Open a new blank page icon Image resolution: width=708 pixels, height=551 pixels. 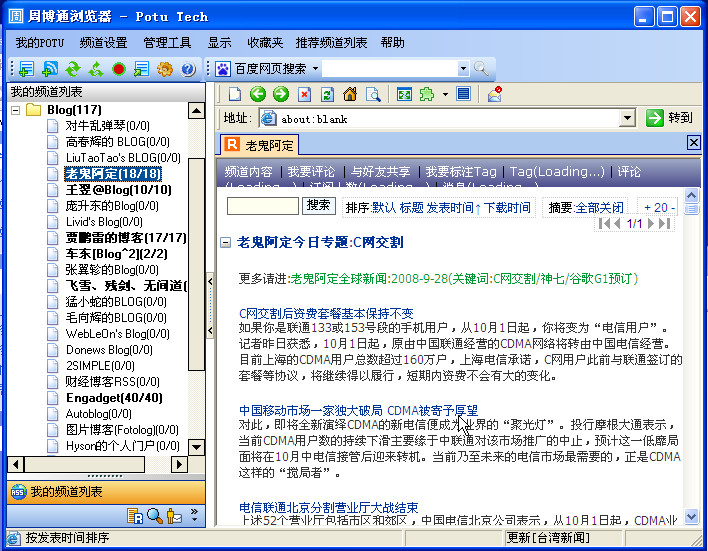(x=235, y=94)
